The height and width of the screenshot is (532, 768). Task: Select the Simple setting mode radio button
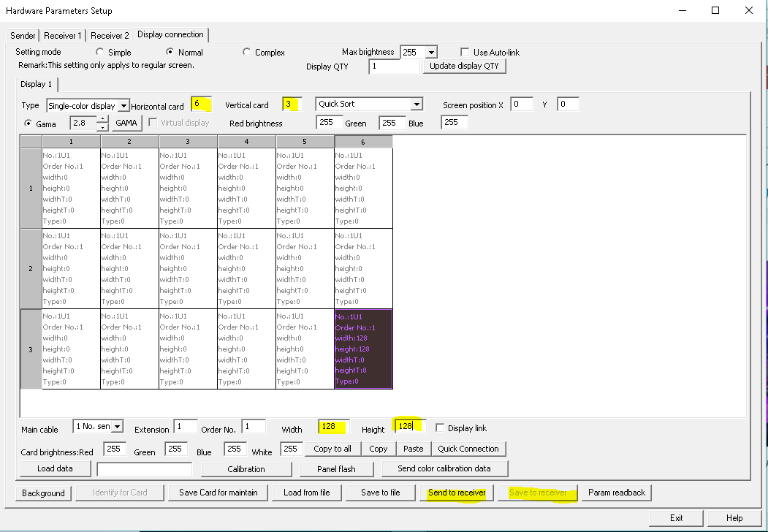[100, 53]
